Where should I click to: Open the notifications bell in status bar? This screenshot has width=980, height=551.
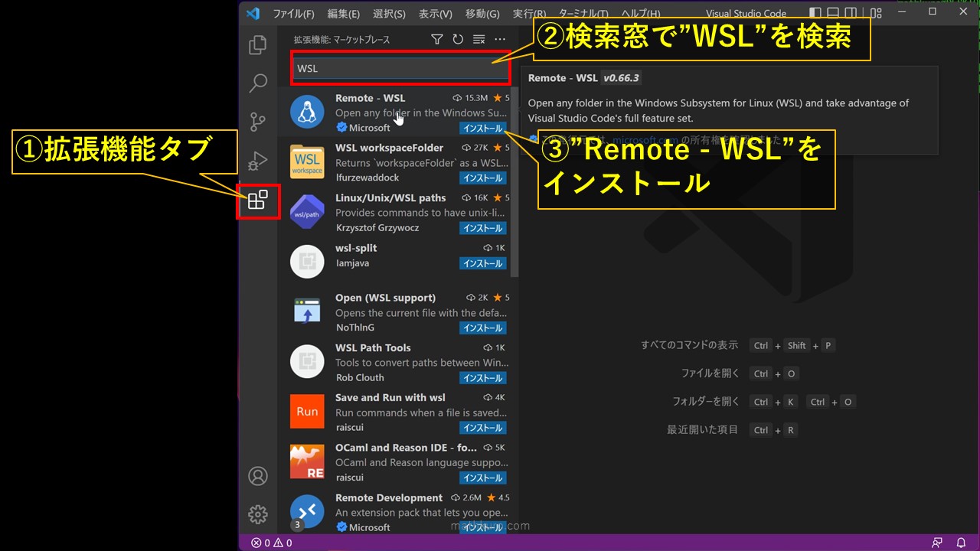[961, 543]
